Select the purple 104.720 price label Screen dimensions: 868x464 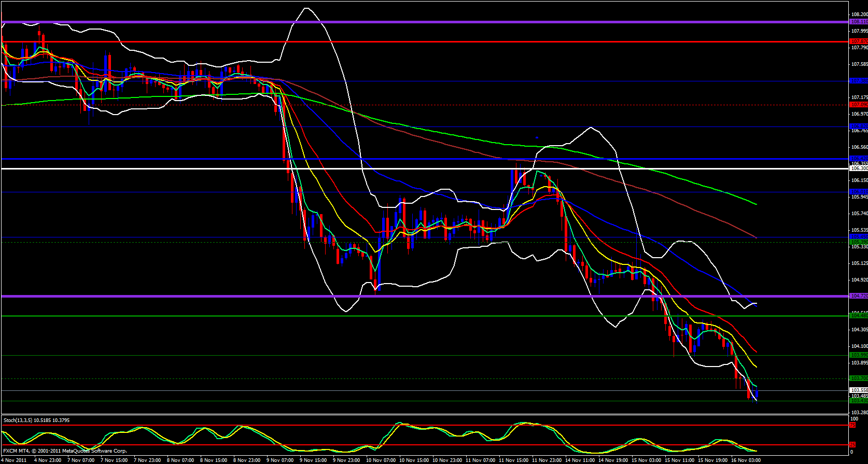[x=859, y=296]
